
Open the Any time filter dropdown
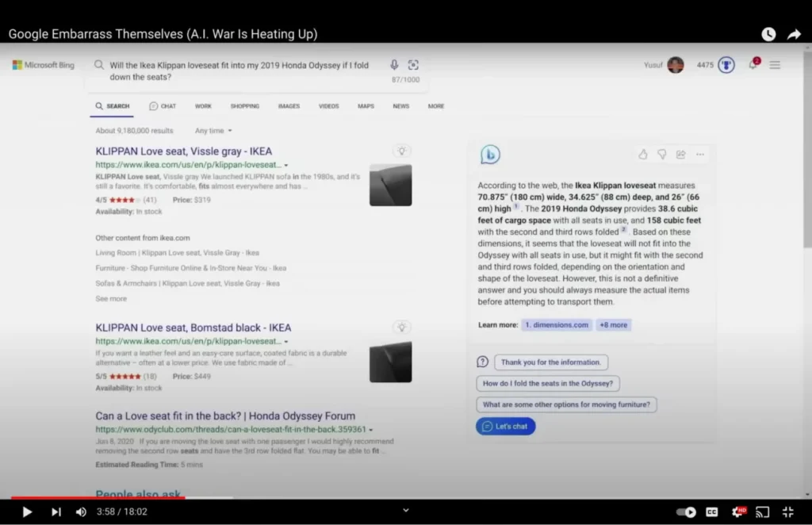[x=213, y=131]
